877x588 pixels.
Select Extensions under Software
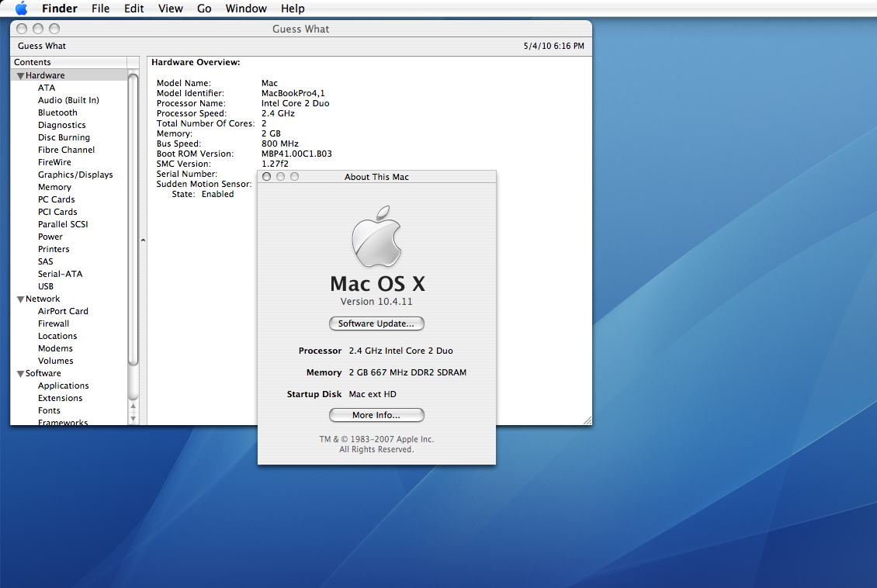click(60, 398)
